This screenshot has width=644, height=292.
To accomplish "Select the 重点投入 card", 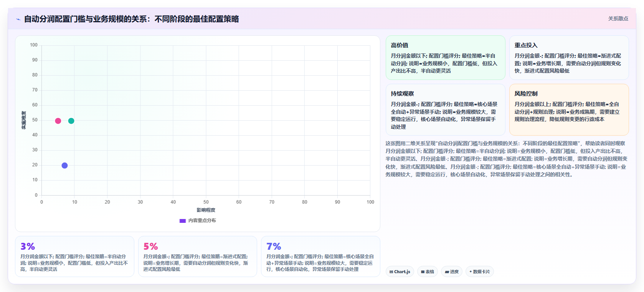I will [569, 58].
